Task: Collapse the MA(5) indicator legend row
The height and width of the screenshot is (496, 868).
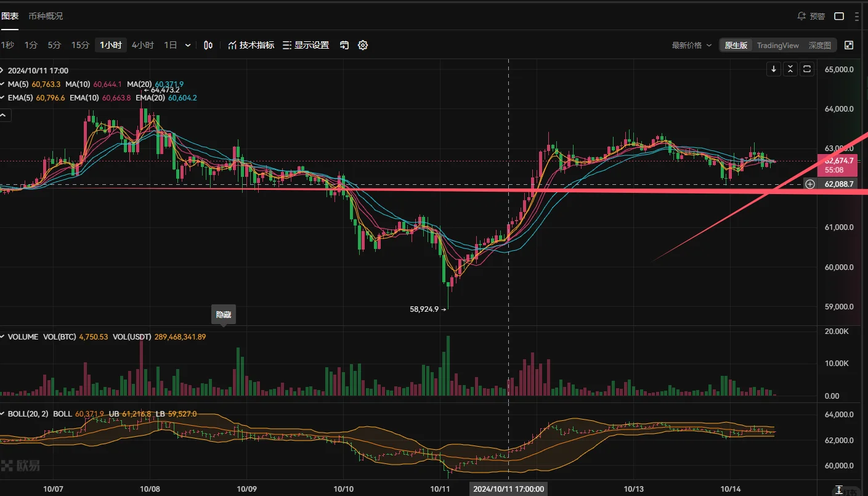Action: pyautogui.click(x=2, y=84)
